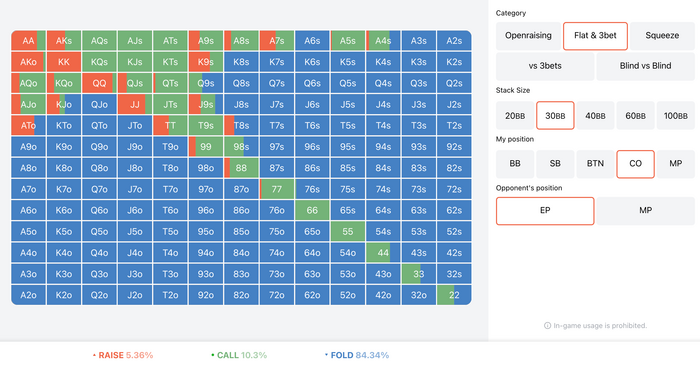Click the info icon near in-game usage
700x366 pixels.
pos(547,326)
